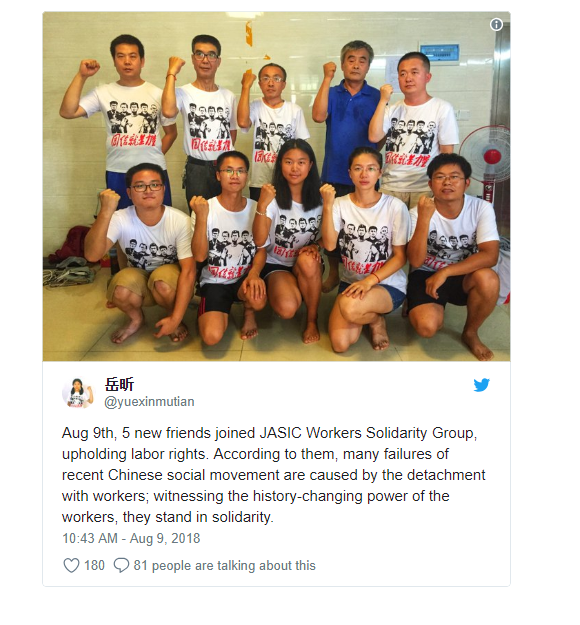This screenshot has height=625, width=580.
Task: Click the 10:43 AM timestamp
Action: 90,538
